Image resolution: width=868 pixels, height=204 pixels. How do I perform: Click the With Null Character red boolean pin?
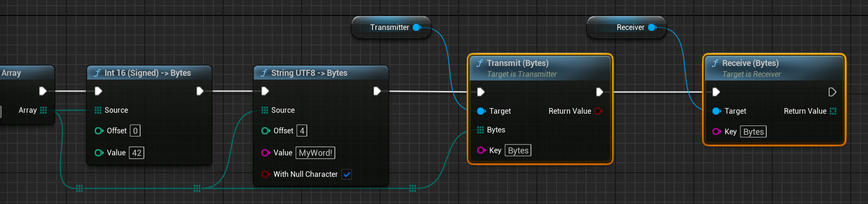pyautogui.click(x=265, y=175)
